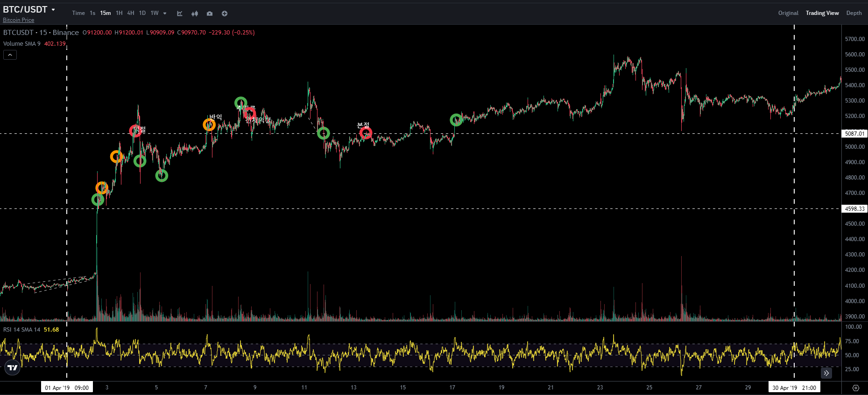
Task: Click the 5700.00 price axis label
Action: tap(855, 39)
